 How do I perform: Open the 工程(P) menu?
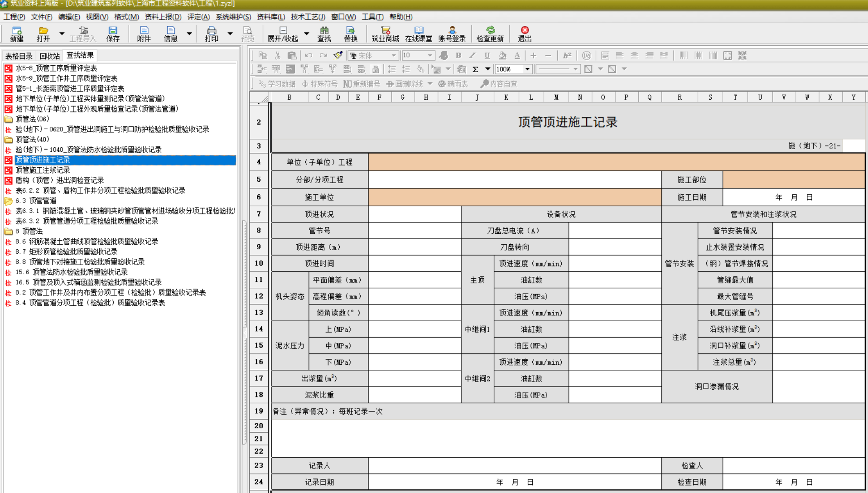[x=14, y=17]
